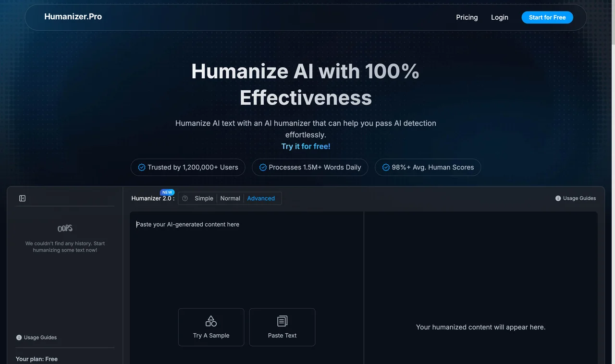Select the Advanced humanizer mode
615x364 pixels.
tap(261, 198)
